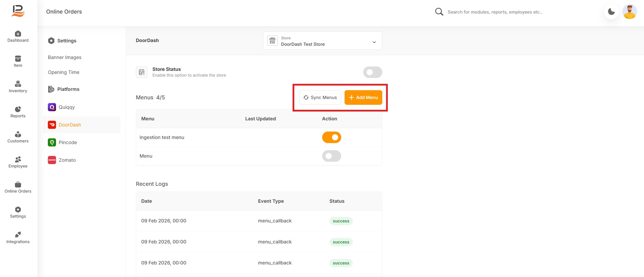Open the Dashboard icon in sidebar
The image size is (644, 277).
coord(18,34)
